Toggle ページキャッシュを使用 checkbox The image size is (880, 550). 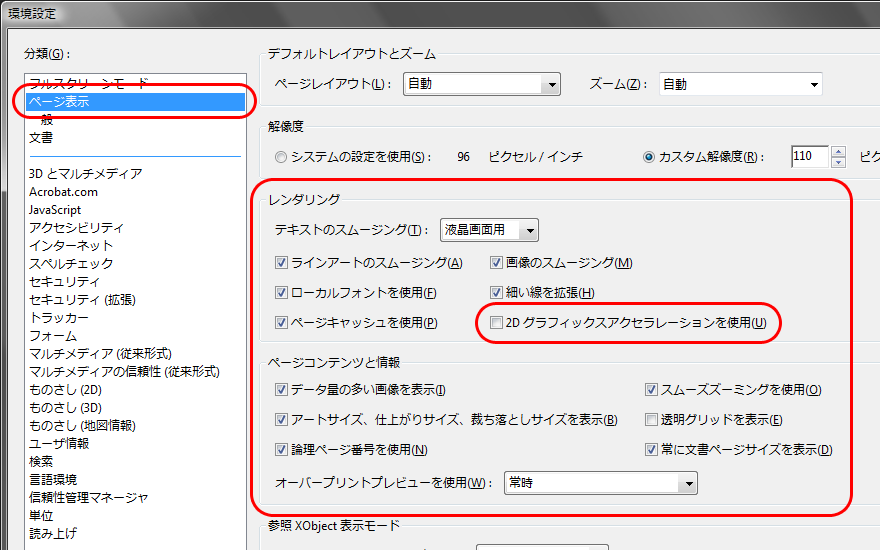(281, 323)
